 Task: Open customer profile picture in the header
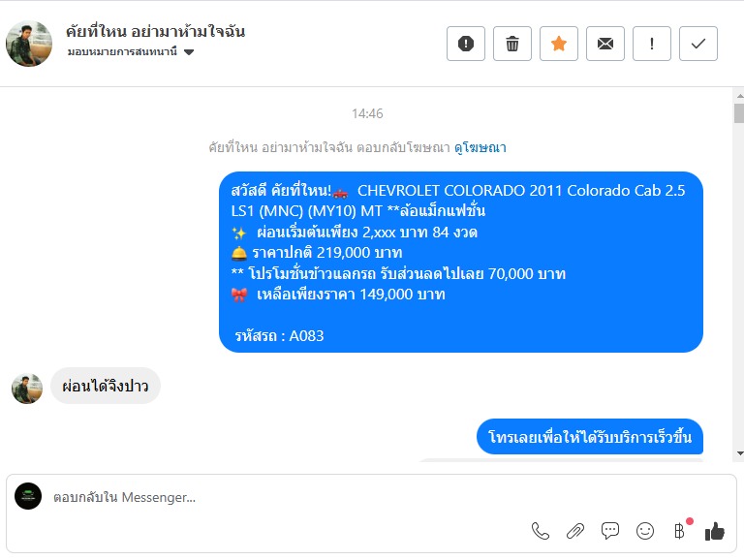tap(29, 44)
